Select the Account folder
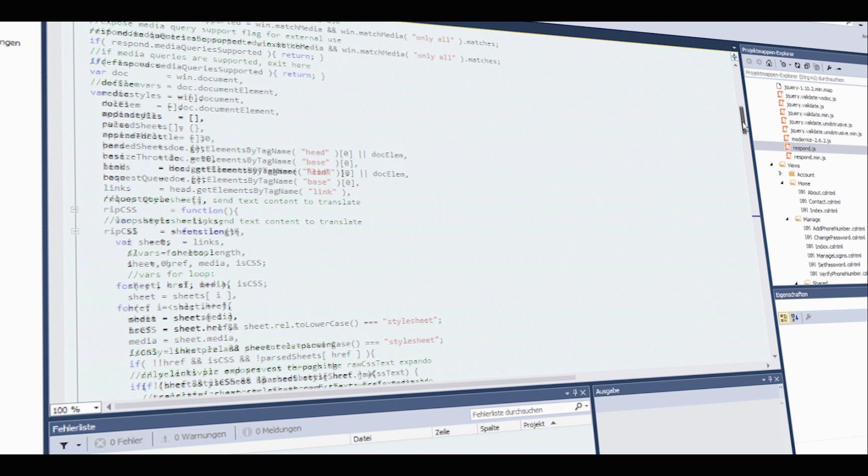Screen dimensions: 868x476 [805, 175]
